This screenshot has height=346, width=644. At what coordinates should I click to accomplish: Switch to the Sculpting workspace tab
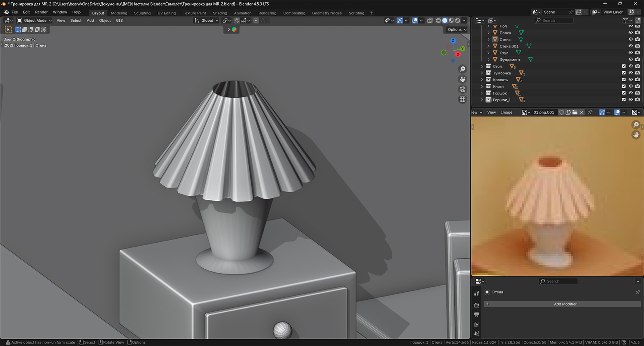[x=142, y=13]
